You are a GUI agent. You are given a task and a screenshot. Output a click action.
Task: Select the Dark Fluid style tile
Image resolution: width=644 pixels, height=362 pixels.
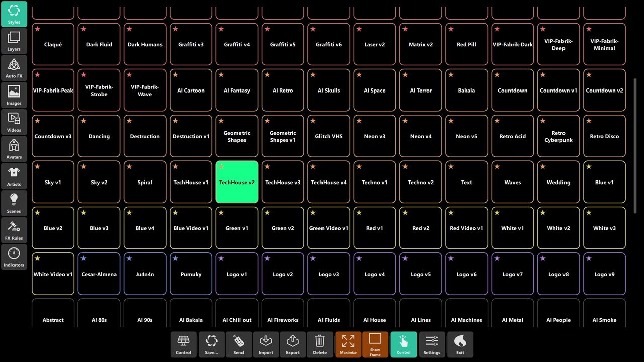point(99,44)
